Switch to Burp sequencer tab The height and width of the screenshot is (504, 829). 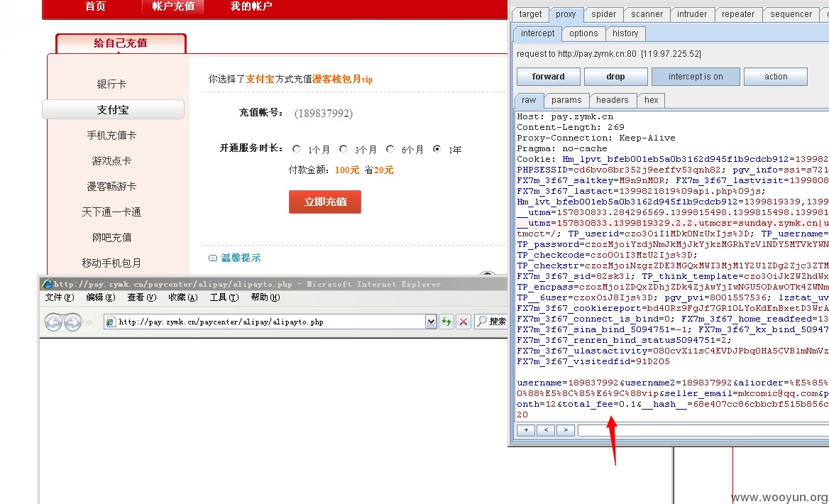click(791, 14)
